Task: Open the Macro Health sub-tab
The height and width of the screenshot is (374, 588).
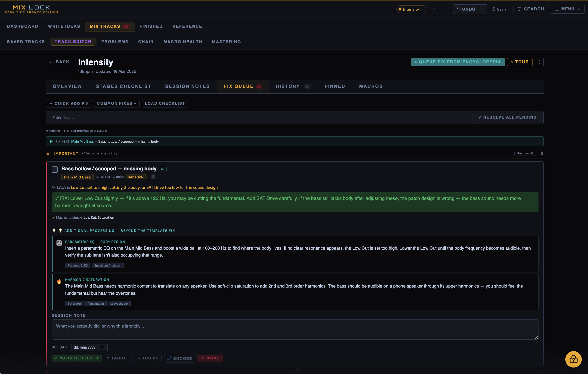Action: pyautogui.click(x=183, y=42)
